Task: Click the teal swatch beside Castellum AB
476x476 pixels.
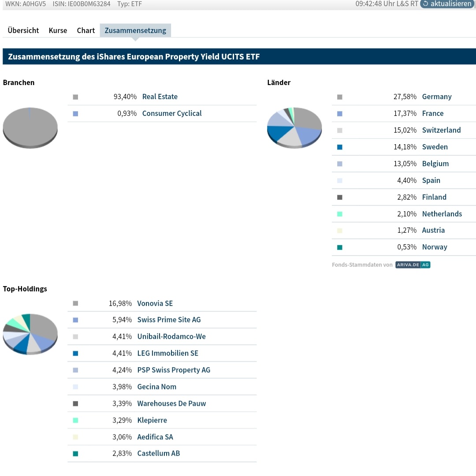Action: pos(76,454)
